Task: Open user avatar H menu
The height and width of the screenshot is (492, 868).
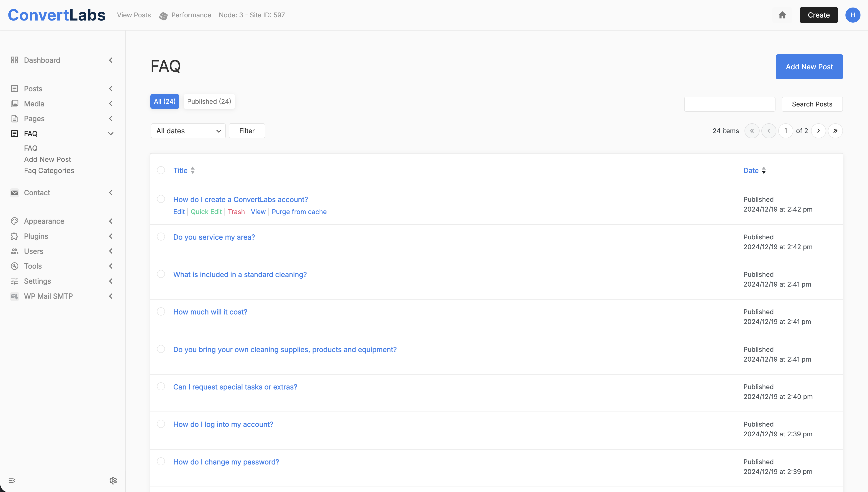Action: [x=853, y=15]
